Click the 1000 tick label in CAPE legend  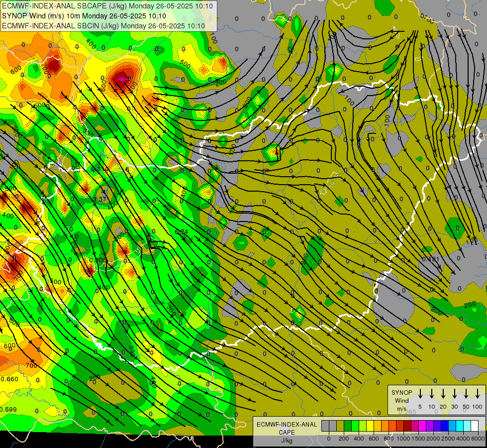403,439
